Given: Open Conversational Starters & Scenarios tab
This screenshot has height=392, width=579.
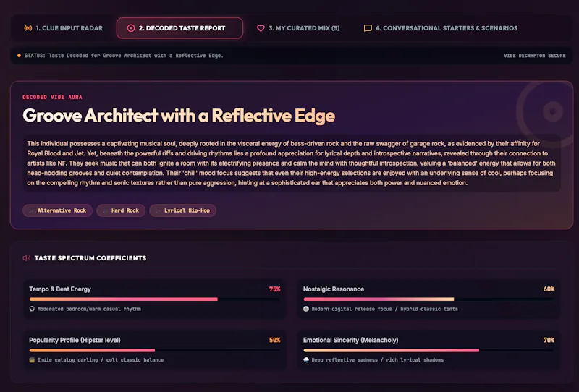Looking at the screenshot, I should 441,28.
